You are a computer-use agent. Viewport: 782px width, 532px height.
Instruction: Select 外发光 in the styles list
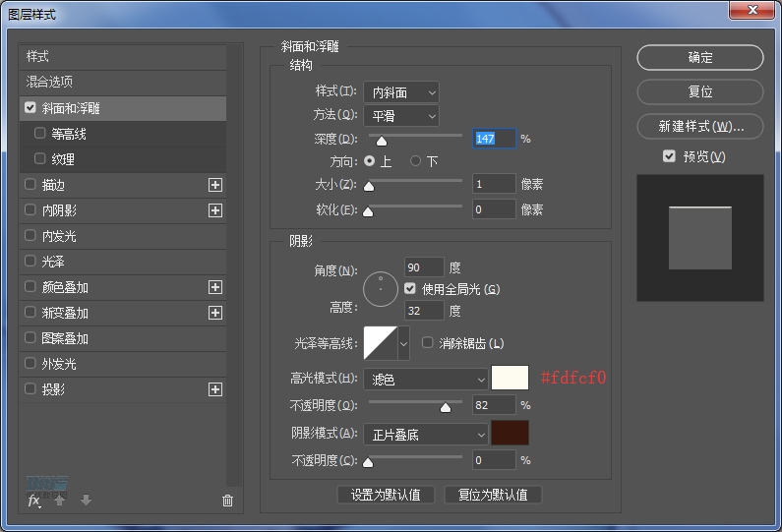click(x=58, y=364)
